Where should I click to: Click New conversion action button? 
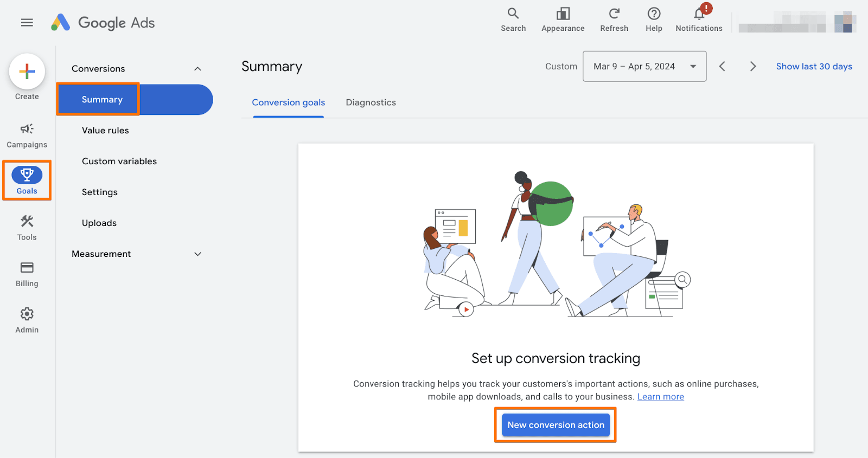[x=556, y=425]
